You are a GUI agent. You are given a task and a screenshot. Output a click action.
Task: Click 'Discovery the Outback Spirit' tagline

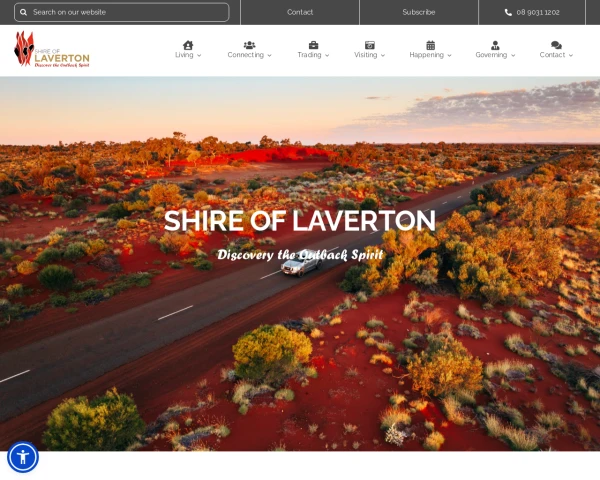tap(300, 255)
